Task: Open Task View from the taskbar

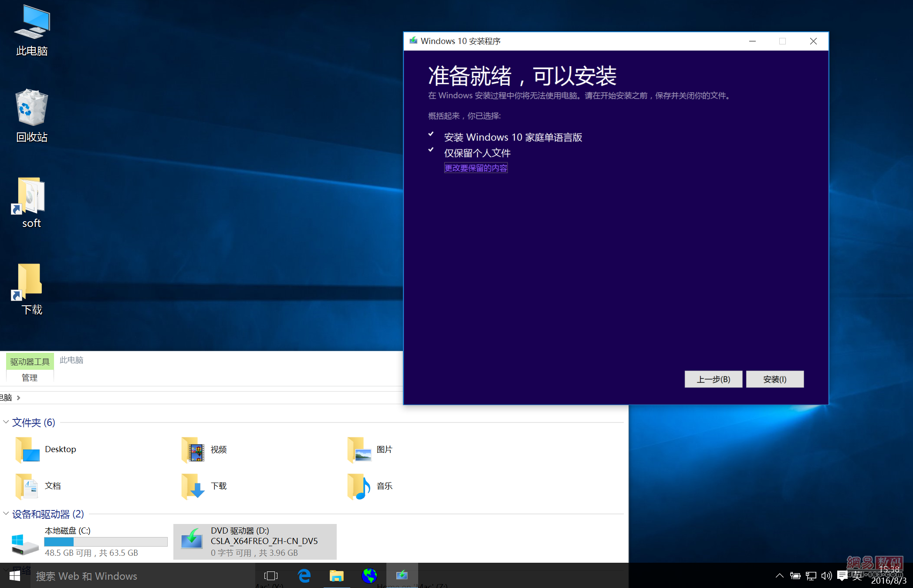Action: [271, 576]
